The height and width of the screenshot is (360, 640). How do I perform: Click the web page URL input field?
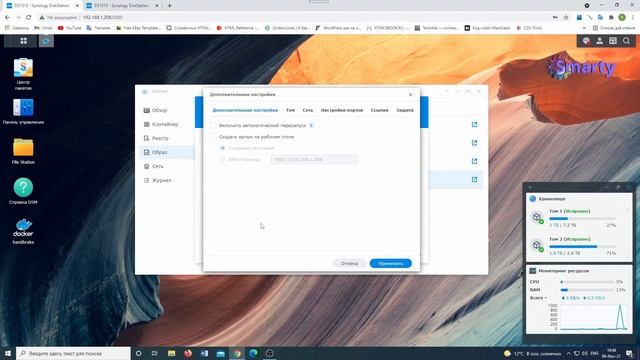click(314, 160)
